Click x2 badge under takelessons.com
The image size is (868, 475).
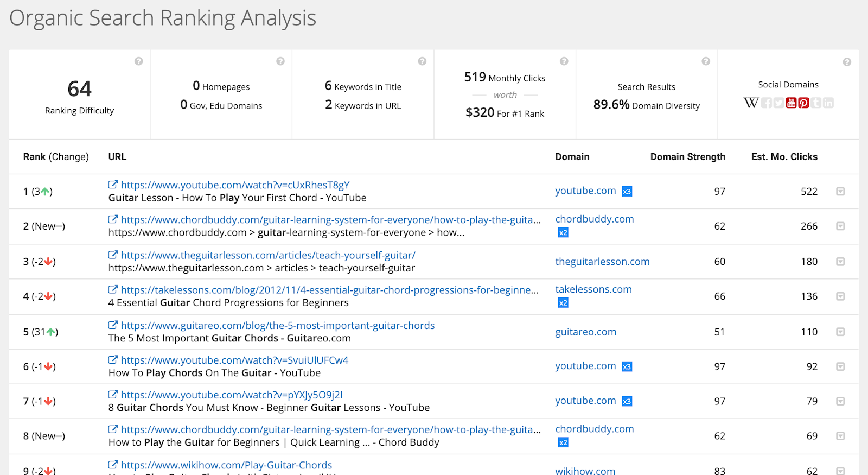coord(563,303)
